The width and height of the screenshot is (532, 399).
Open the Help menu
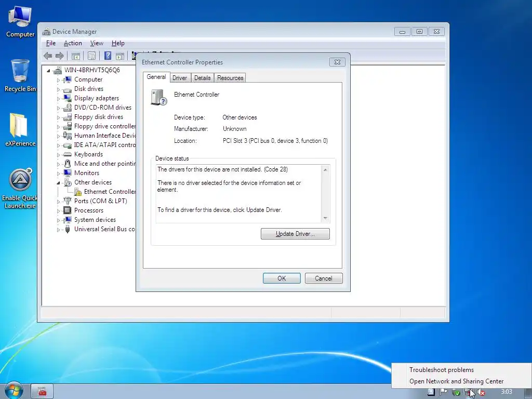click(x=118, y=43)
